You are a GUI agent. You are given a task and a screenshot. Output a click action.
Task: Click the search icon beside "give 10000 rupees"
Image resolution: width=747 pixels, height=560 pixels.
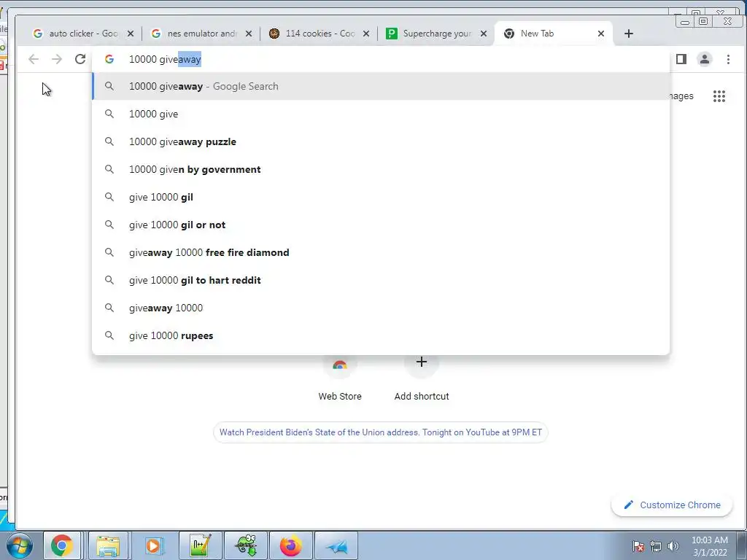point(109,335)
